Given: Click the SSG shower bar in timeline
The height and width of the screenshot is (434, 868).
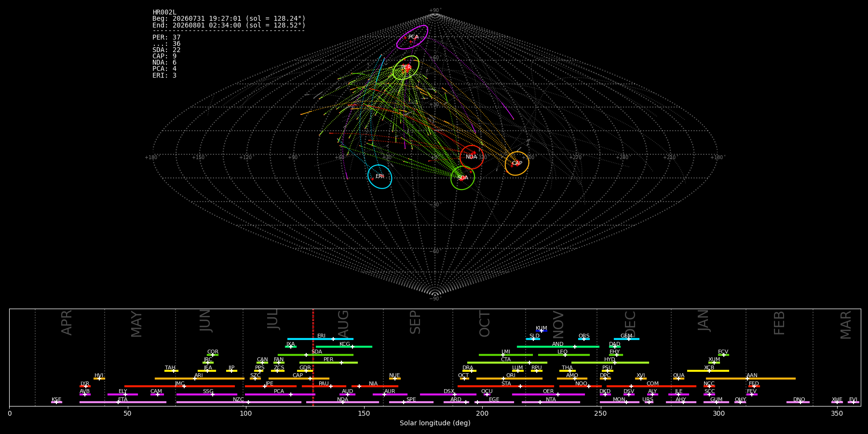Looking at the screenshot, I should pyautogui.click(x=206, y=394).
